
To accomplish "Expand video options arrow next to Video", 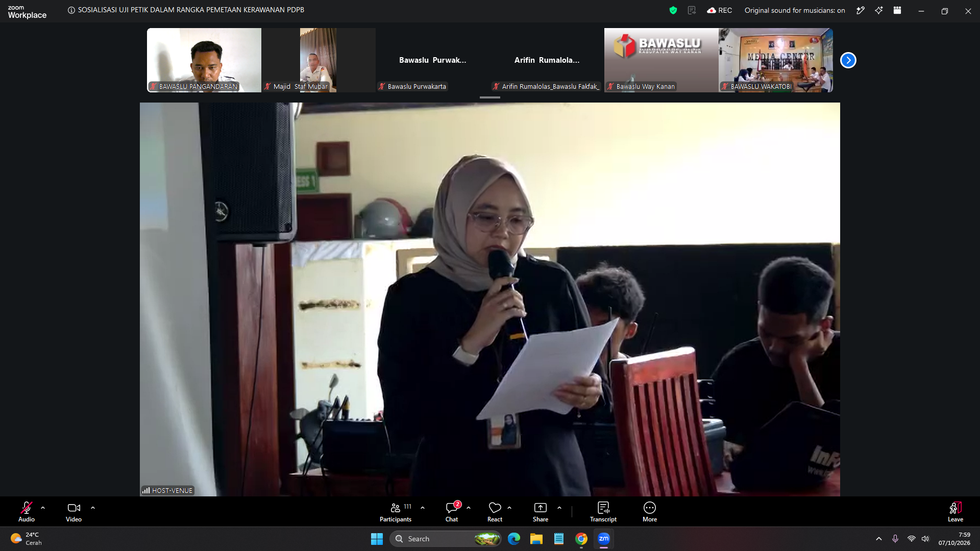I will [93, 508].
